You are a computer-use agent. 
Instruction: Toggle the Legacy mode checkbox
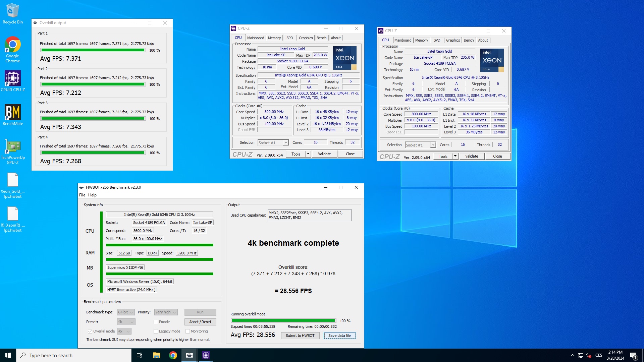point(156,331)
